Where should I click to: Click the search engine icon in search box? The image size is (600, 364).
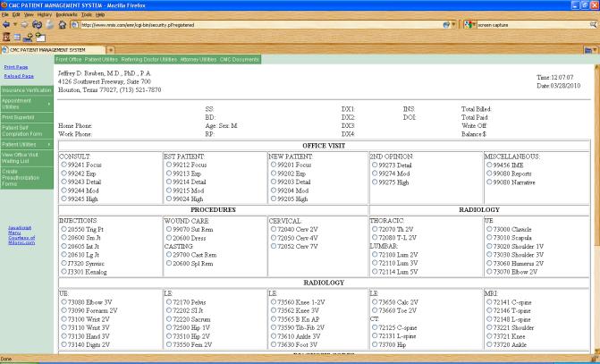coord(468,25)
